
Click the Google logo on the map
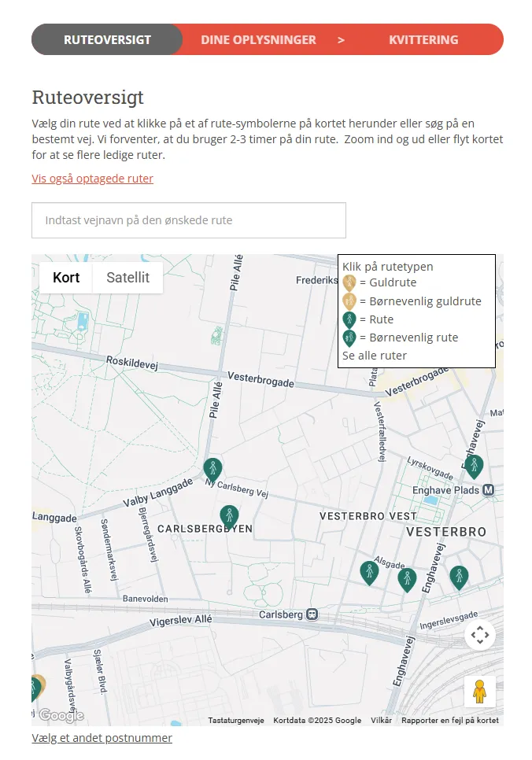(61, 715)
